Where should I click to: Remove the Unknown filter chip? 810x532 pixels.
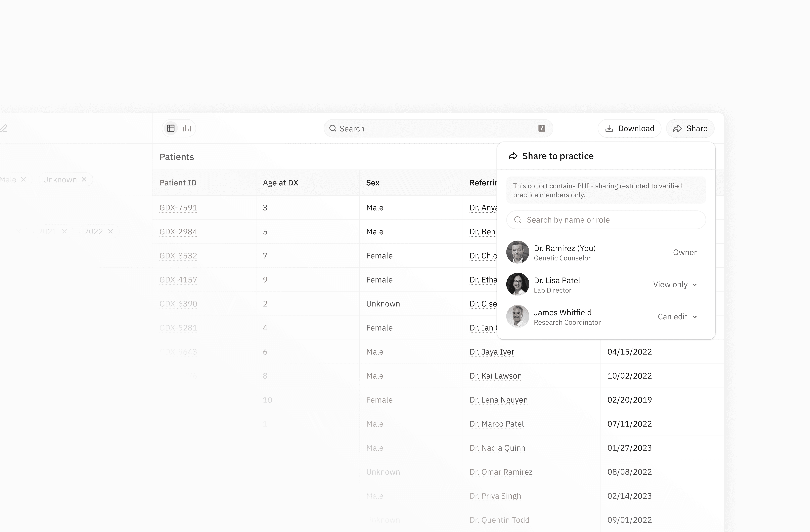(x=84, y=179)
